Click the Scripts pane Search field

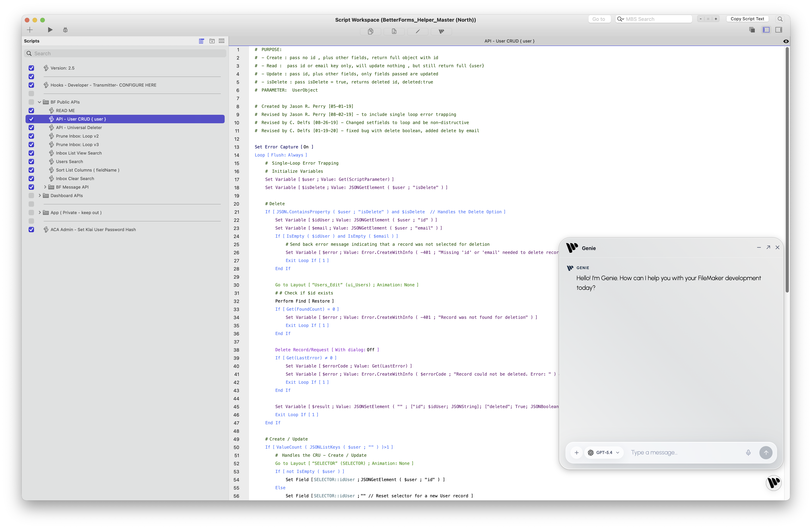pyautogui.click(x=125, y=54)
